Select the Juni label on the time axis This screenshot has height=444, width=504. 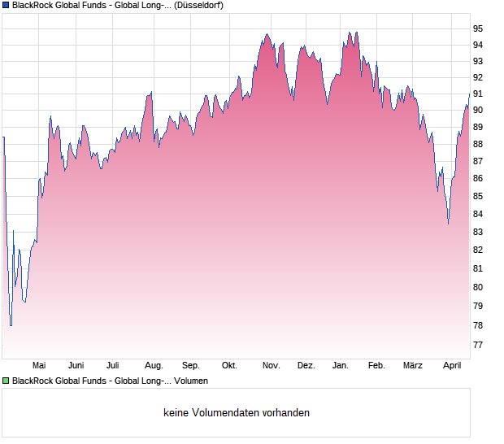tap(76, 365)
